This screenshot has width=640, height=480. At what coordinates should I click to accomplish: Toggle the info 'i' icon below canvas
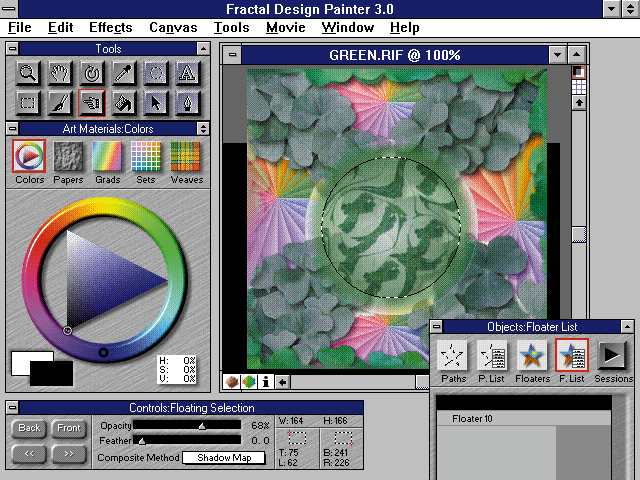[266, 381]
